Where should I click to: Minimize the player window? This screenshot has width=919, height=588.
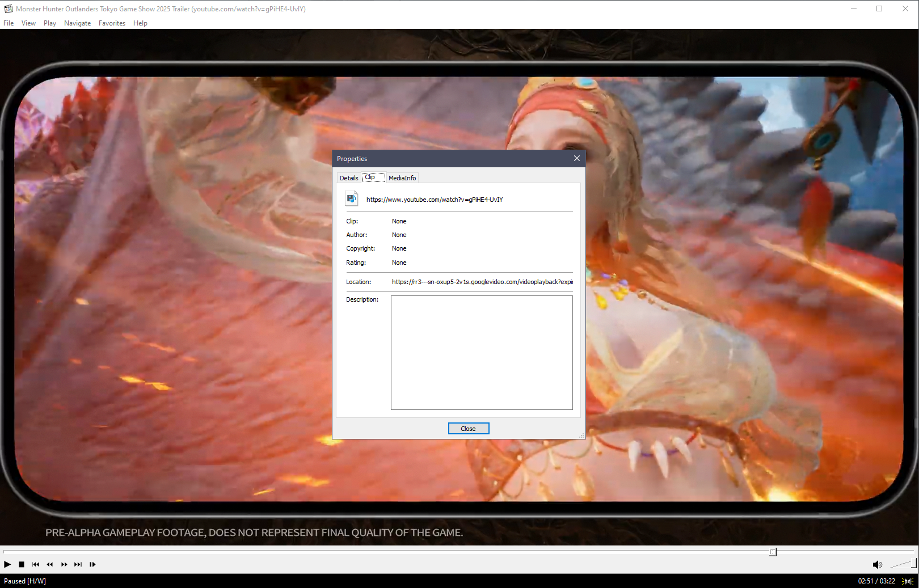[x=853, y=9]
